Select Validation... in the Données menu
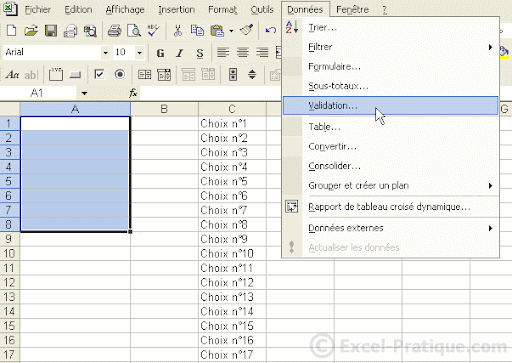Image resolution: width=512 pixels, height=363 pixels. pyautogui.click(x=390, y=106)
